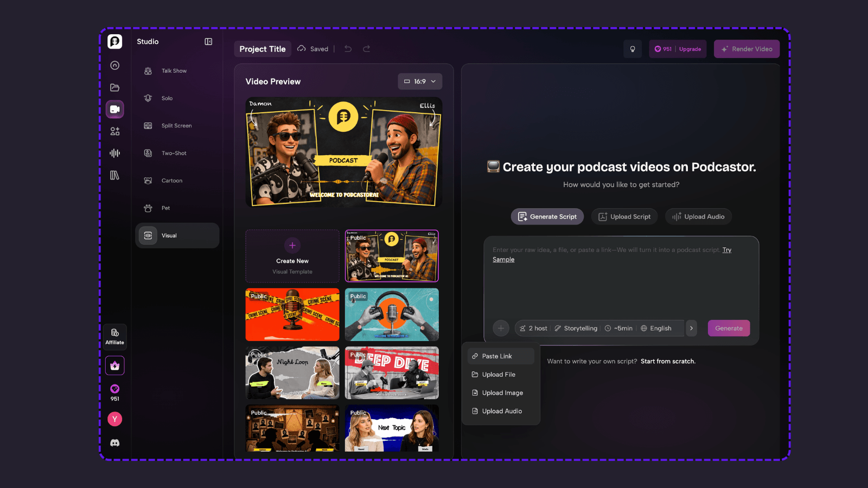Select the Talk Show video style
Screen dimensions: 868x488
pos(177,71)
